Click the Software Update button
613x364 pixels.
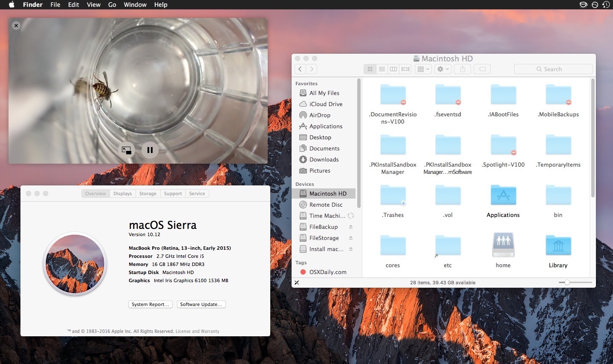201,304
